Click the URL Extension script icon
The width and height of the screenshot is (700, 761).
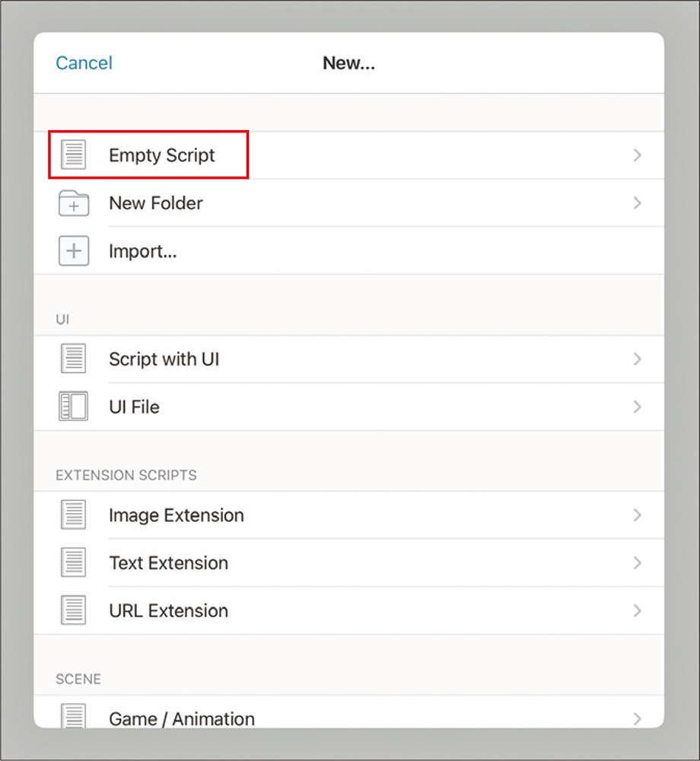click(74, 610)
